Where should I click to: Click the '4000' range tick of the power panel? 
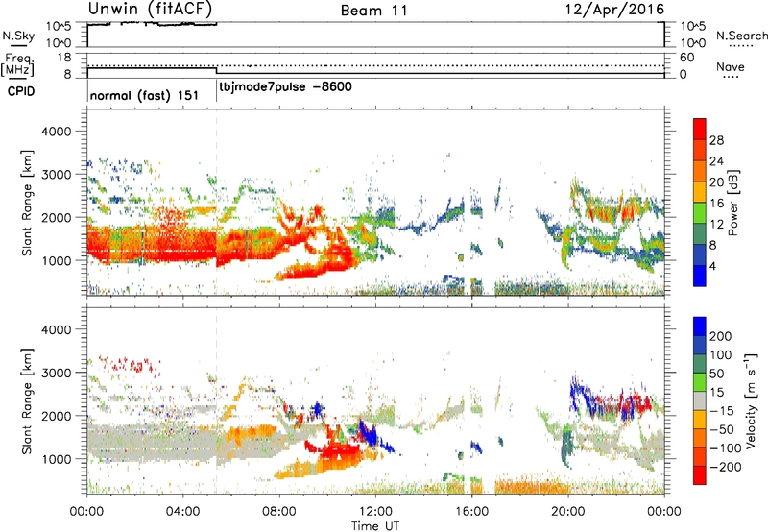point(55,132)
